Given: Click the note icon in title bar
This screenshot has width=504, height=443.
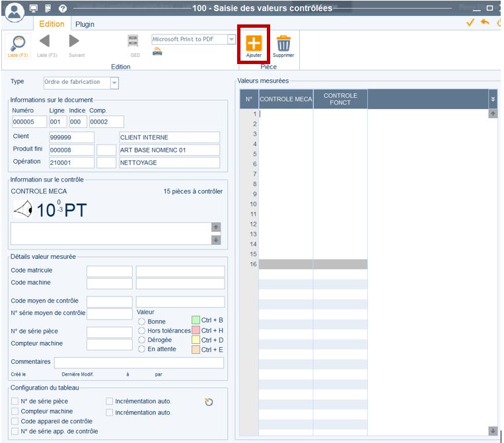Looking at the screenshot, I should [x=48, y=9].
